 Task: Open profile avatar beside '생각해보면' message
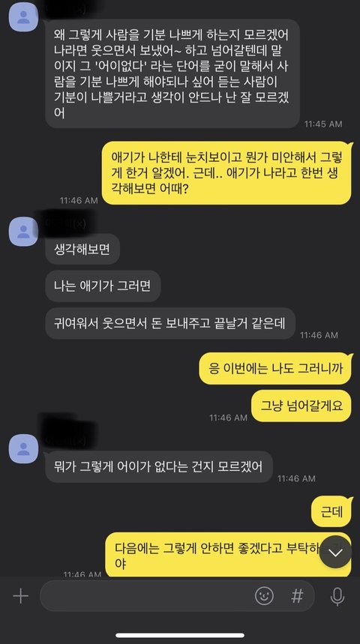(x=24, y=232)
